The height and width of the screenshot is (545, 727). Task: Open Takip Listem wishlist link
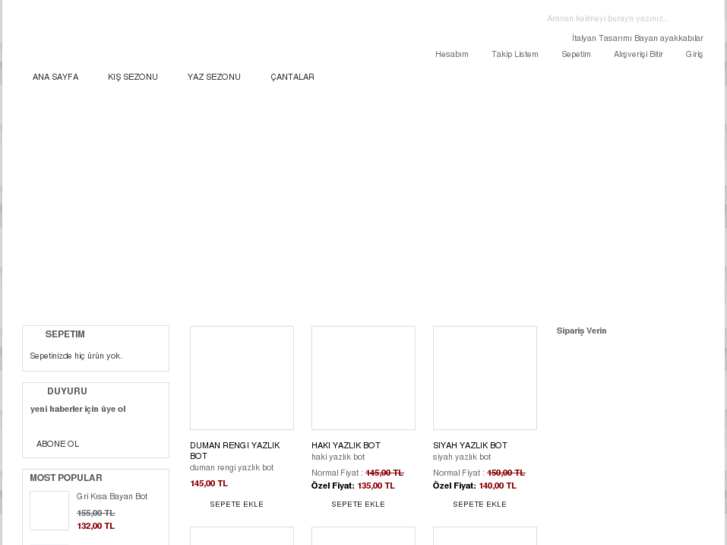(514, 54)
